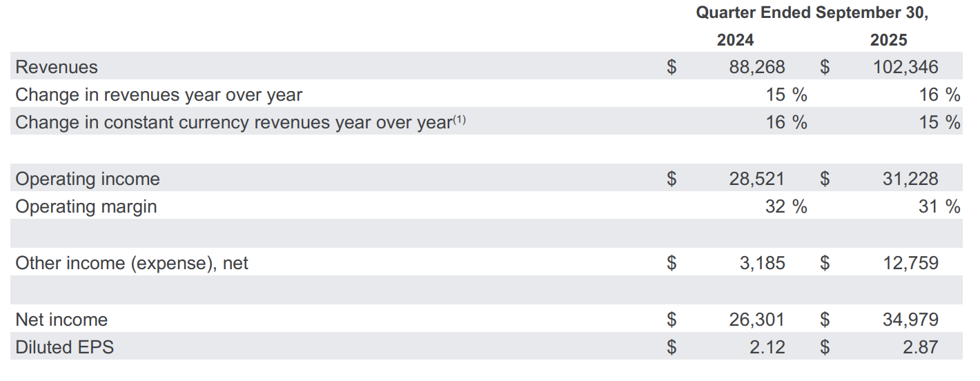
Task: Click the Net income row label
Action: click(61, 320)
